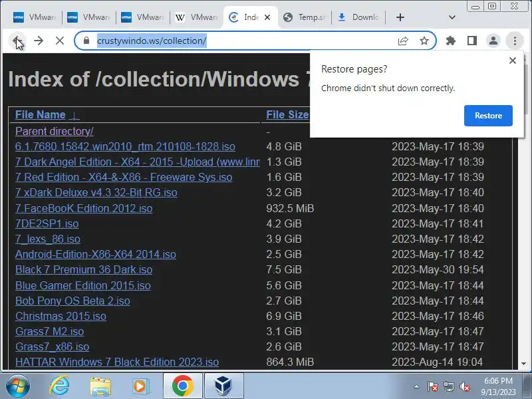Viewport: 532px width, 399px height.
Task: Switch to the first VMware tab
Action: pyautogui.click(x=35, y=17)
